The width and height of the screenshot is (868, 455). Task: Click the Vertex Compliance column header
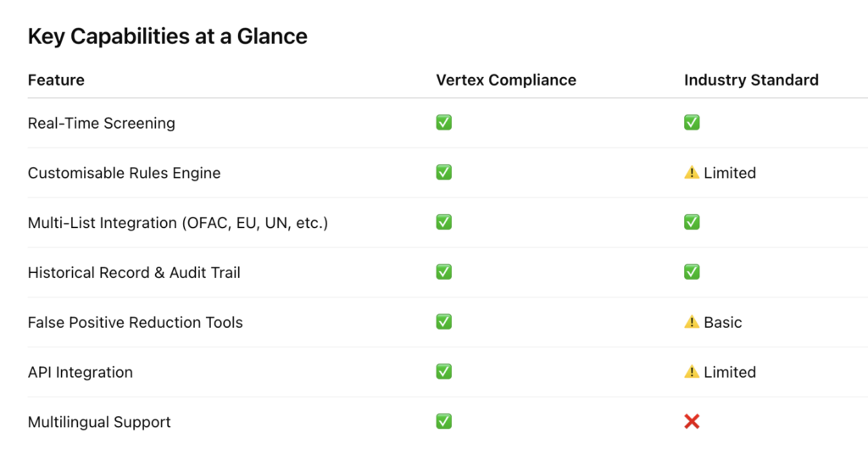tap(506, 80)
